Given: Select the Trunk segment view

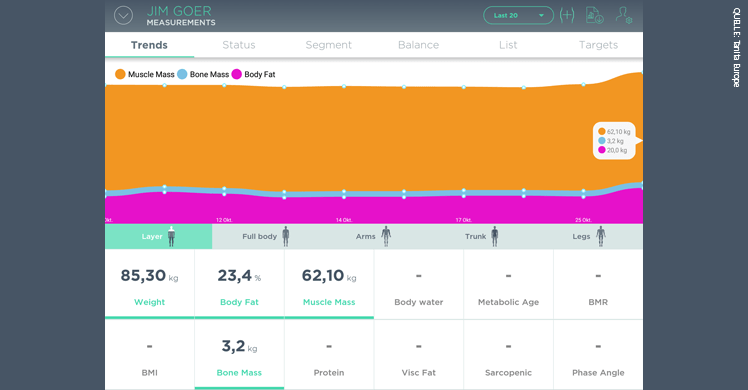Looking at the screenshot, I should 481,236.
